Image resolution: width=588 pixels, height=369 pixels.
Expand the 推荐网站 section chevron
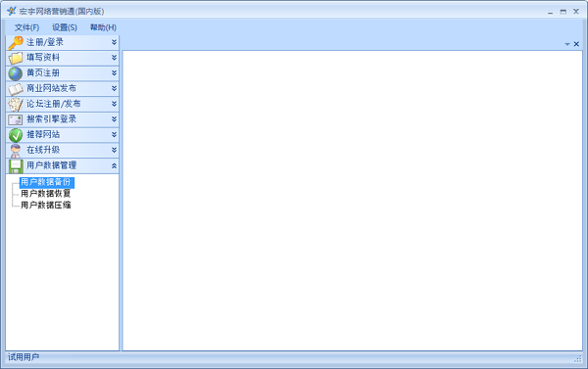point(114,135)
